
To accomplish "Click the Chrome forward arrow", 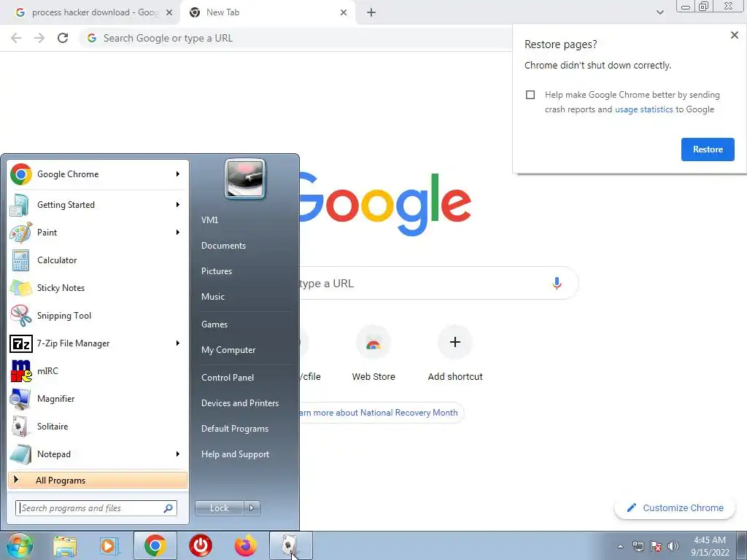I will point(39,38).
